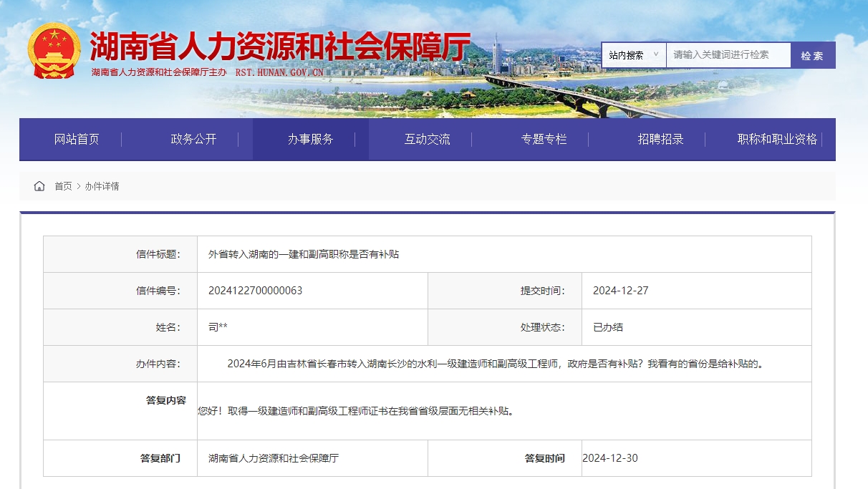Viewport: 868px width, 489px height.
Task: Click the 首页 breadcrumb link
Action: pyautogui.click(x=63, y=186)
